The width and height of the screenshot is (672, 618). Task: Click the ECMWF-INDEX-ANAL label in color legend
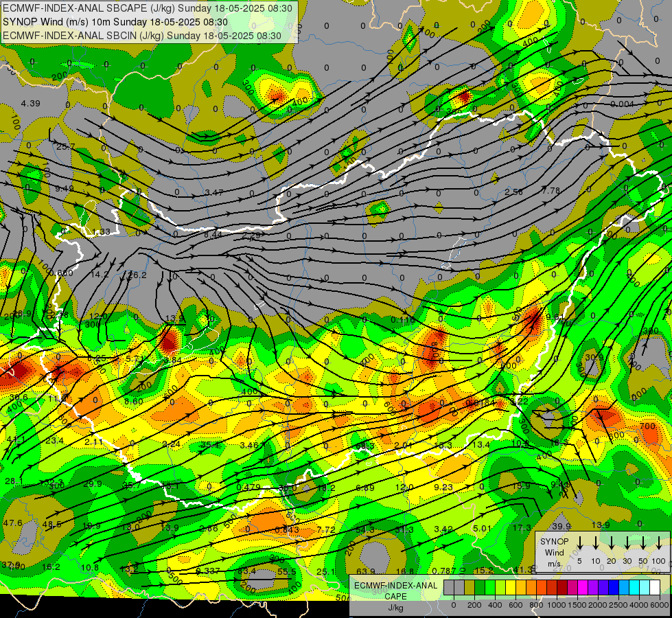(x=396, y=586)
